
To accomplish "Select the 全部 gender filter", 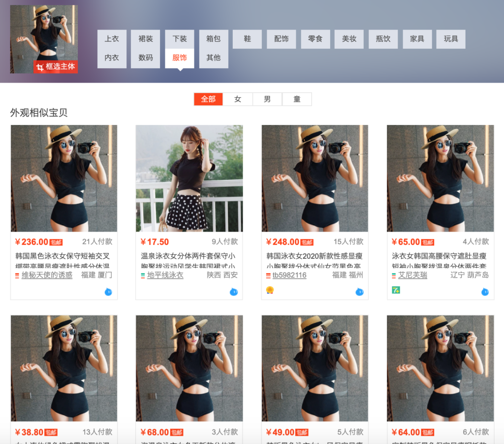I will coord(208,99).
